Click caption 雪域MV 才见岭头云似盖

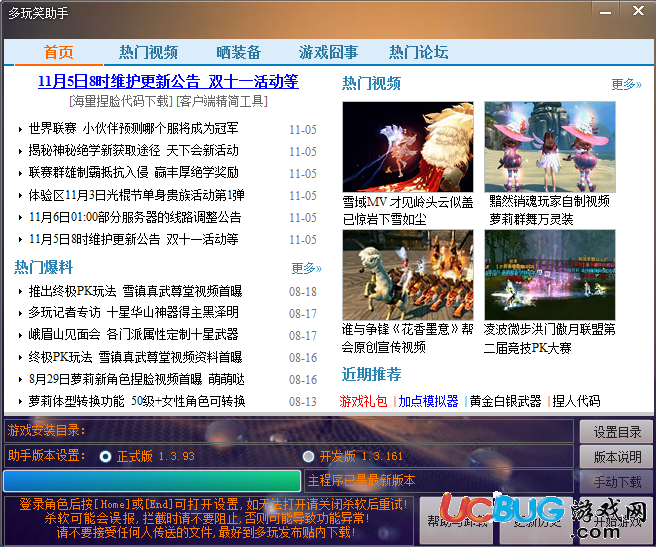coord(408,211)
